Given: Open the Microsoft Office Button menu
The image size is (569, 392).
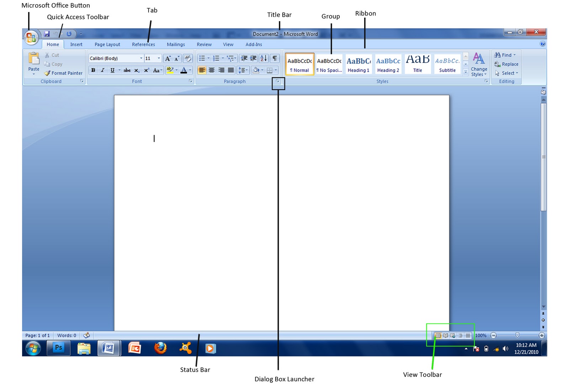Looking at the screenshot, I should 31,37.
